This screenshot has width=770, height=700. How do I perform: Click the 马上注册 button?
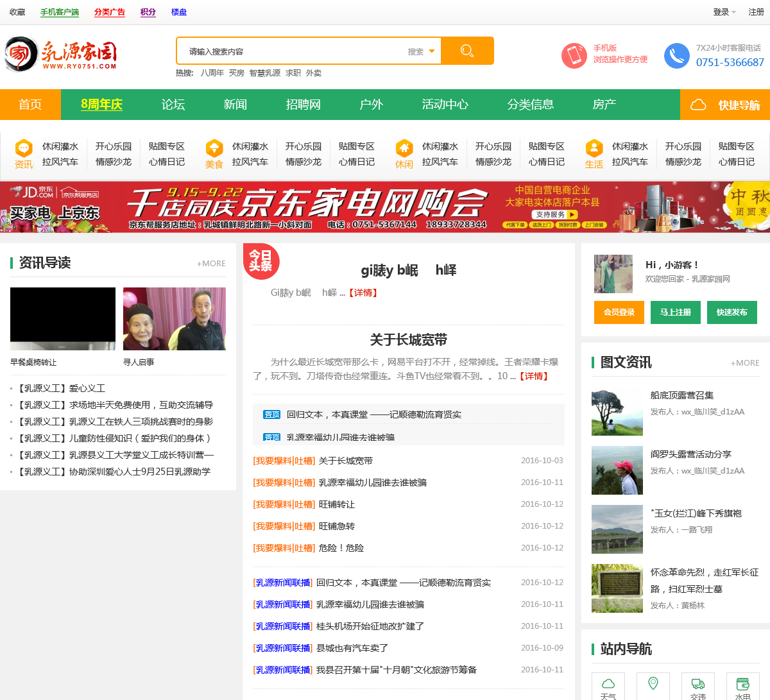click(676, 312)
